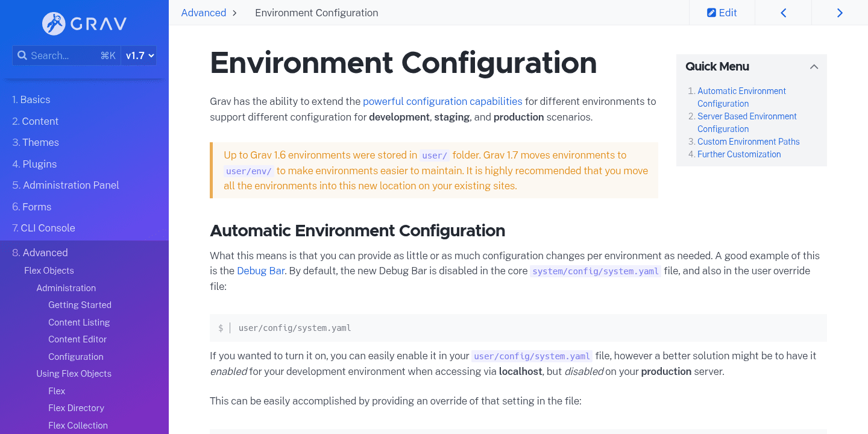Go to next page via right arrow
This screenshot has height=434, width=868.
(840, 12)
